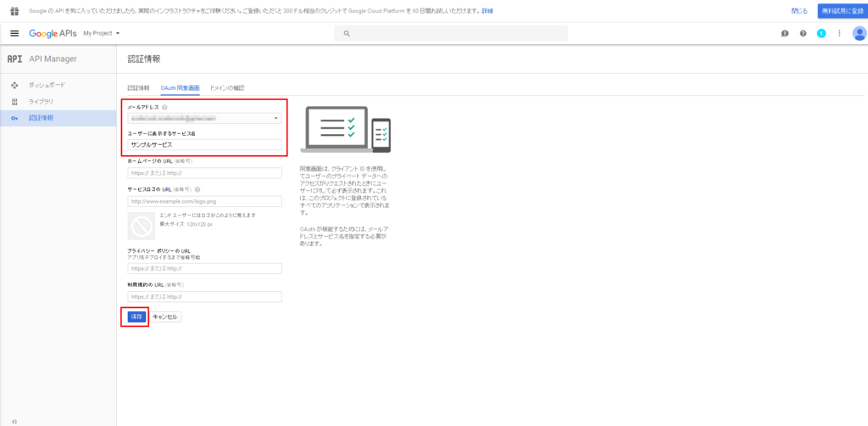Open the user account avatar

(860, 33)
